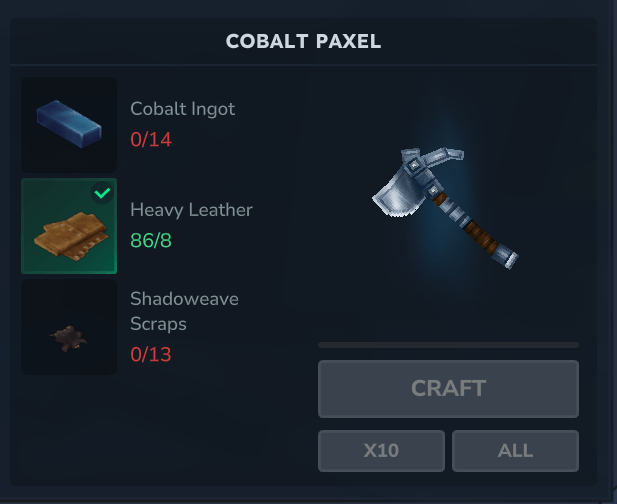617x504 pixels.
Task: Click the 0/14 Cobalt Ingot count
Action: 151,140
